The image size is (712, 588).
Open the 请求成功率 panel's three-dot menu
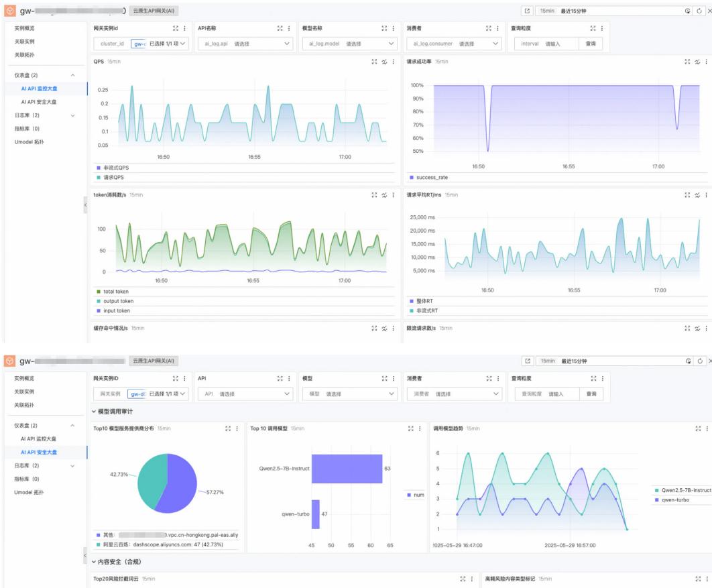pyautogui.click(x=705, y=61)
